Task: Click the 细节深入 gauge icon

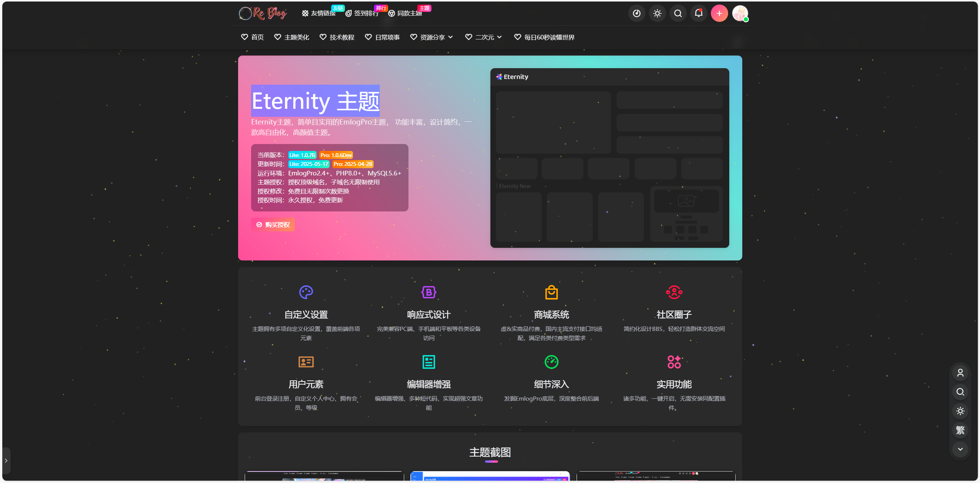Action: tap(552, 362)
